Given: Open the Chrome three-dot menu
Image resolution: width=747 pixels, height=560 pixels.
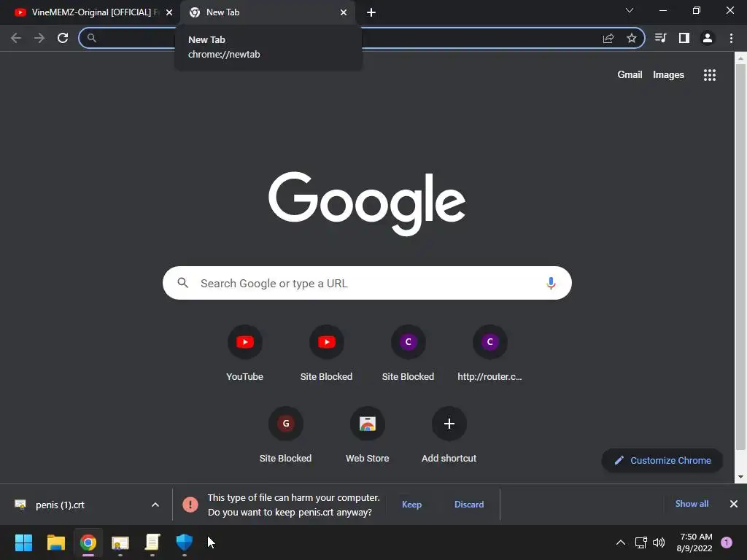Looking at the screenshot, I should click(731, 38).
